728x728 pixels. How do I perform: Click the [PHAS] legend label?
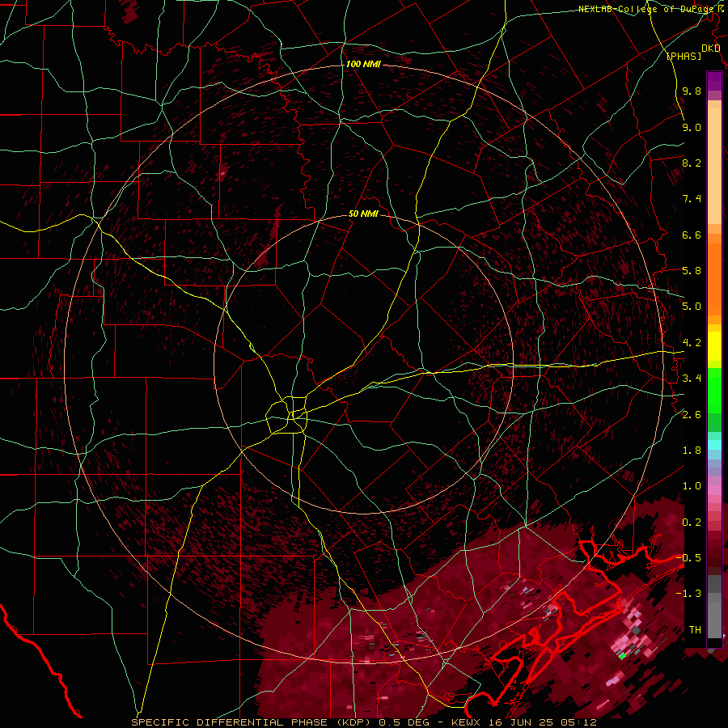click(x=684, y=56)
